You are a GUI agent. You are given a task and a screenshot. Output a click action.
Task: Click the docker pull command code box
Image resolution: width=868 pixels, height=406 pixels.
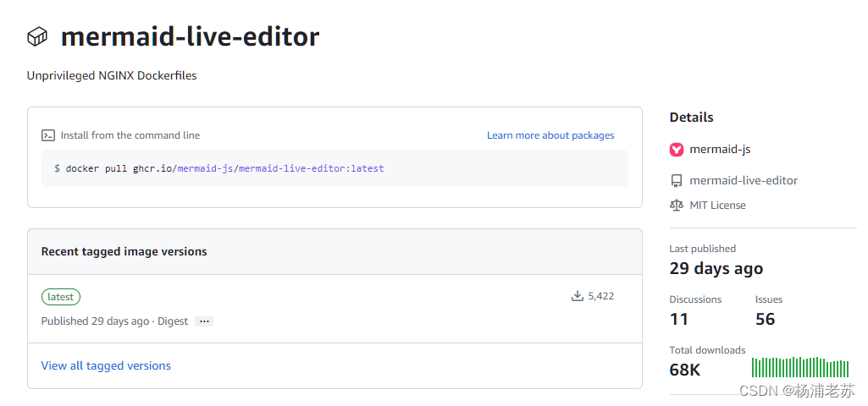pos(334,168)
